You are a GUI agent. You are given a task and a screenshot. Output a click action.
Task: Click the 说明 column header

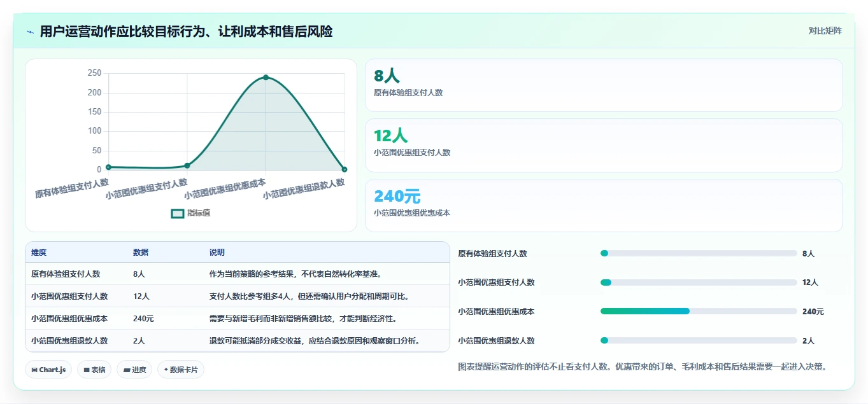[217, 253]
